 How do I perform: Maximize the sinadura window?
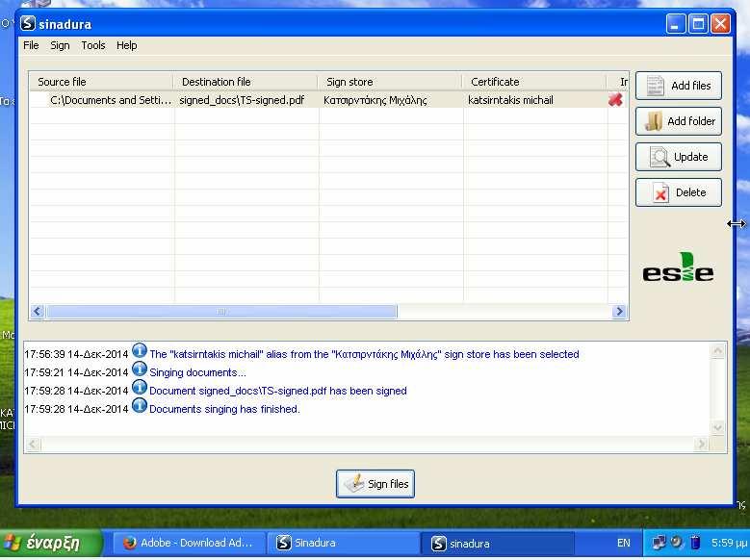(x=698, y=23)
